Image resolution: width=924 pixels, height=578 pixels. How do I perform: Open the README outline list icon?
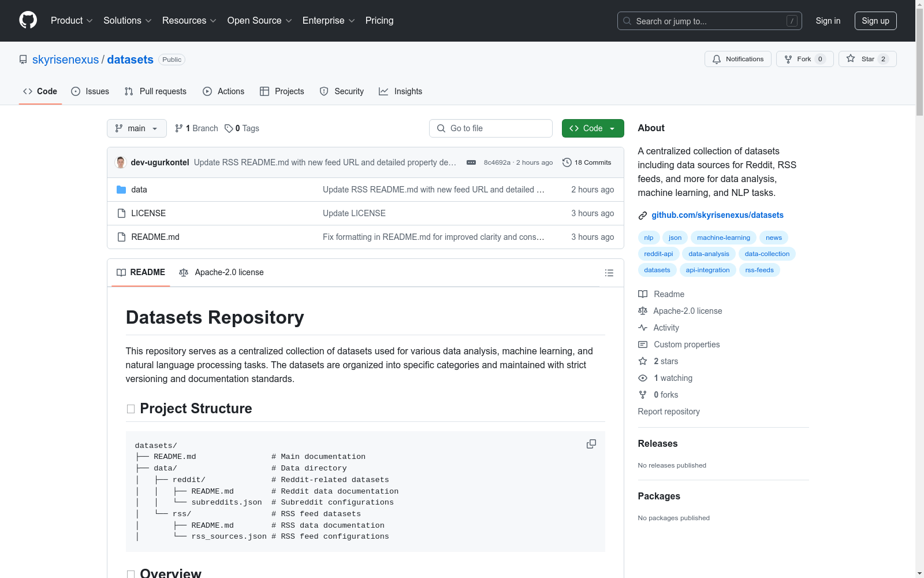(x=609, y=273)
